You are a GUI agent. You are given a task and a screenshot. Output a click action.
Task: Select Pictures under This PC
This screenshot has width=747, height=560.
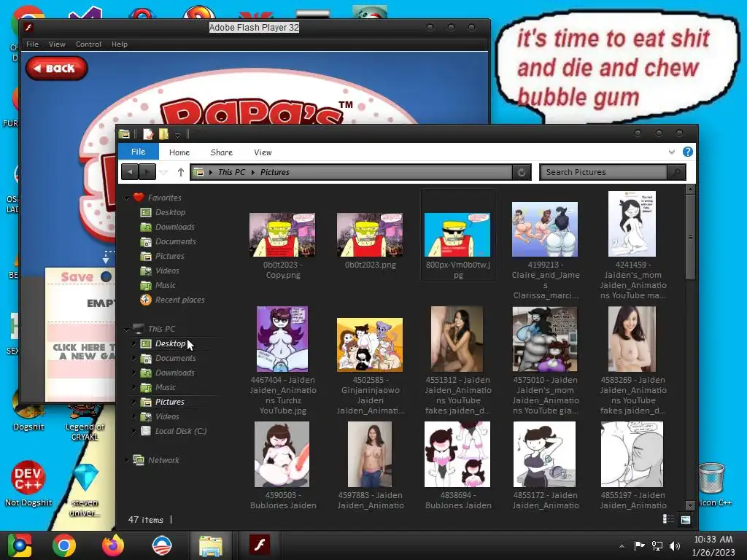click(x=169, y=402)
